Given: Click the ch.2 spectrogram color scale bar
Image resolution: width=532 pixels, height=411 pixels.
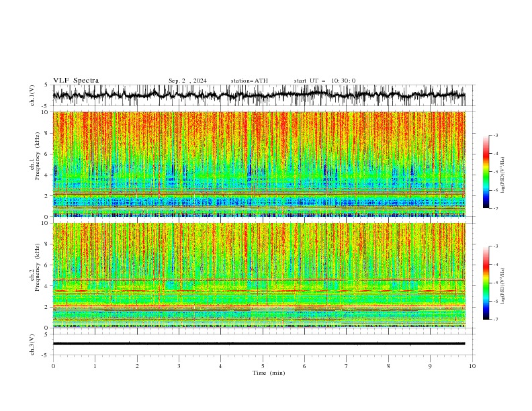Looking at the screenshot, I should pos(486,283).
